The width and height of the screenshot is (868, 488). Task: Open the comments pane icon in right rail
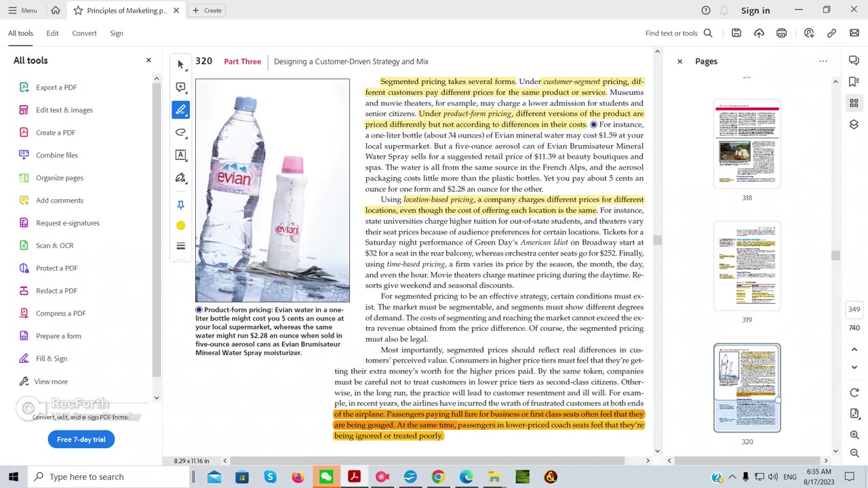click(x=854, y=60)
